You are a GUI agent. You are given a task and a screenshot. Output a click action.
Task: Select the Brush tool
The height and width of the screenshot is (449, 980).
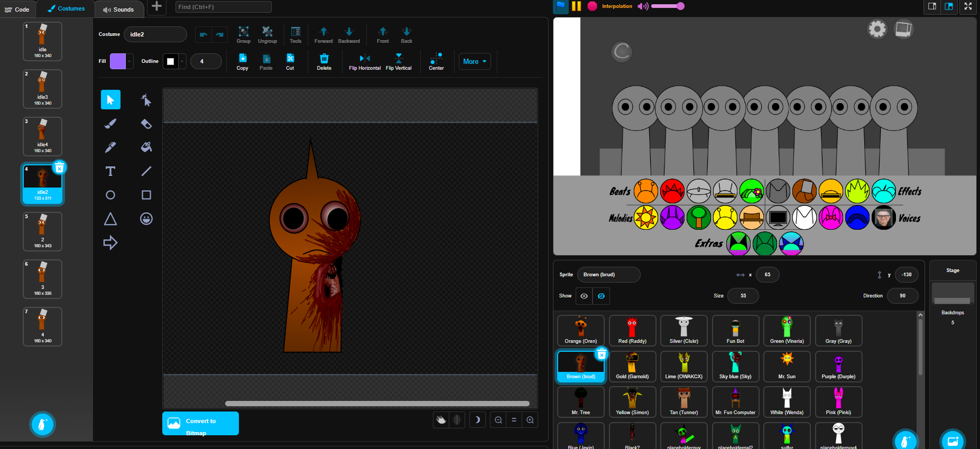pyautogui.click(x=110, y=124)
